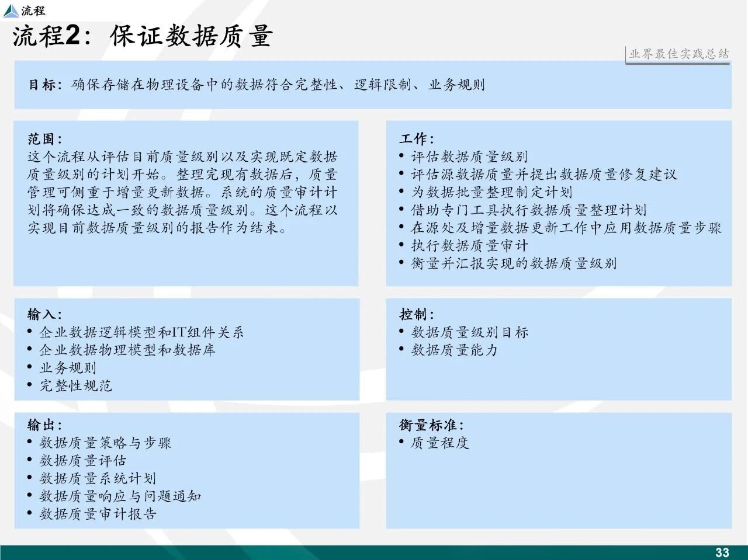The height and width of the screenshot is (560, 748).
Task: Click the 质量程度 bullet under 衡量标准
Action: tap(439, 443)
